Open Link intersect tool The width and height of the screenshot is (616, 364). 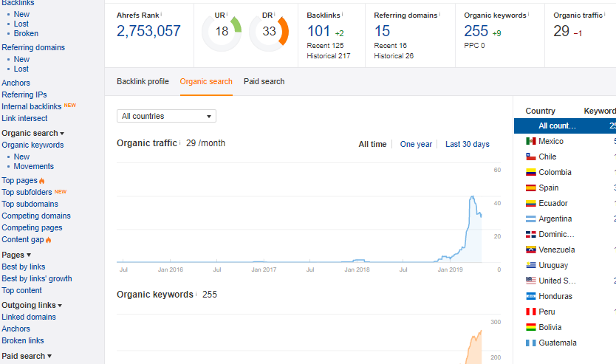(24, 118)
